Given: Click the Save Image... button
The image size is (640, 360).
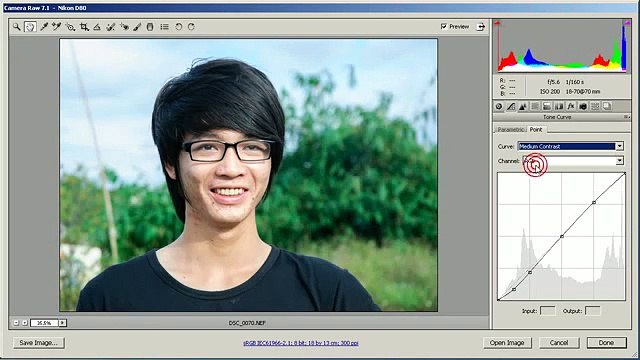Looking at the screenshot, I should (39, 343).
